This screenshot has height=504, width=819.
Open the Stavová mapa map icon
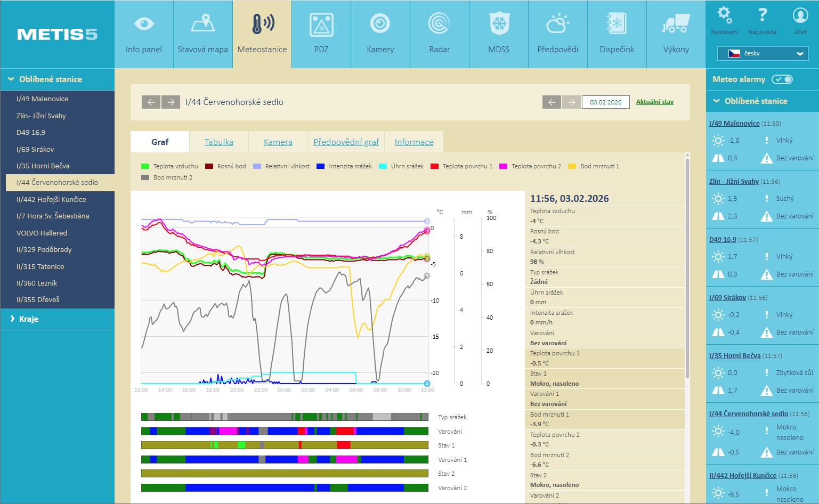(x=202, y=24)
